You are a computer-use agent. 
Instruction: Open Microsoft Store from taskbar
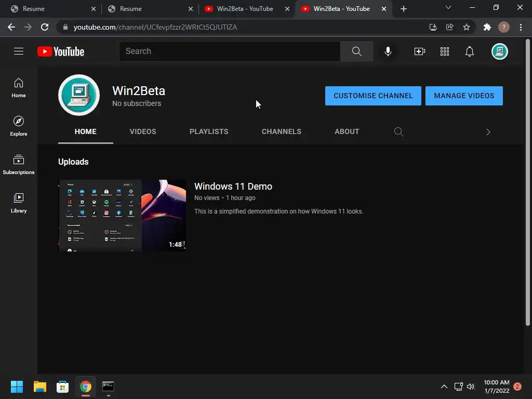[62, 387]
